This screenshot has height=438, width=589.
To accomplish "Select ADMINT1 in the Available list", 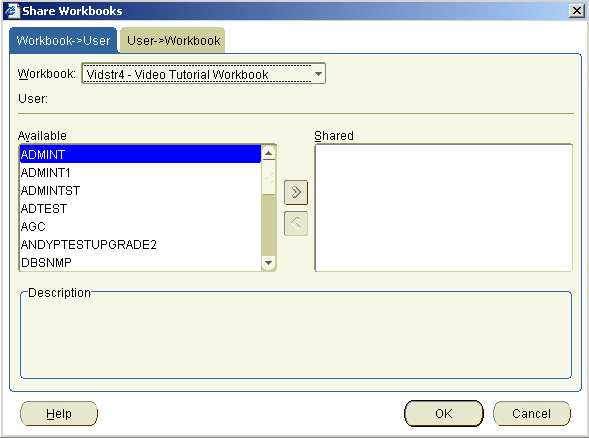I will tap(140, 172).
